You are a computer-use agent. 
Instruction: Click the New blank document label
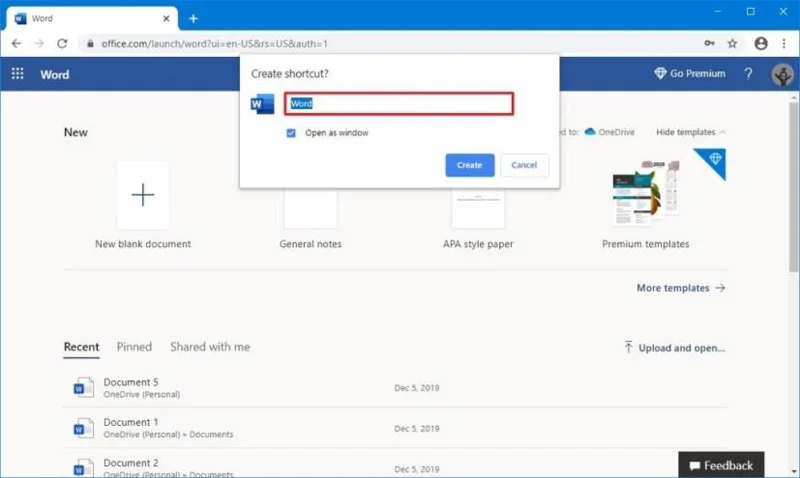(x=143, y=244)
